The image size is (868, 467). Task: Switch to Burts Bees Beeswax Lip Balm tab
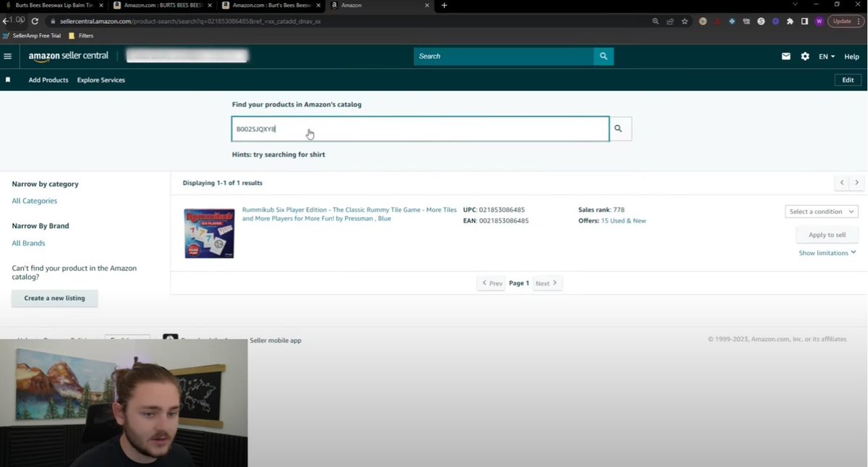click(x=55, y=5)
